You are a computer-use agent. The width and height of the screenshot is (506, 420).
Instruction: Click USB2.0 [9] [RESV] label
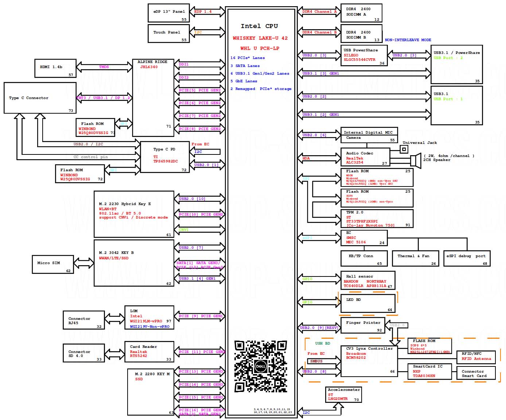point(319,328)
